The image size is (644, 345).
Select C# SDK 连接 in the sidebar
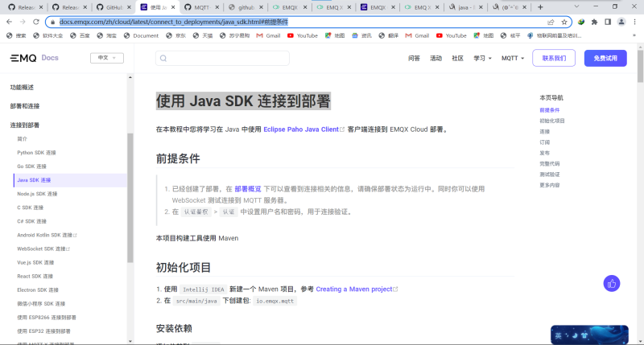31,221
